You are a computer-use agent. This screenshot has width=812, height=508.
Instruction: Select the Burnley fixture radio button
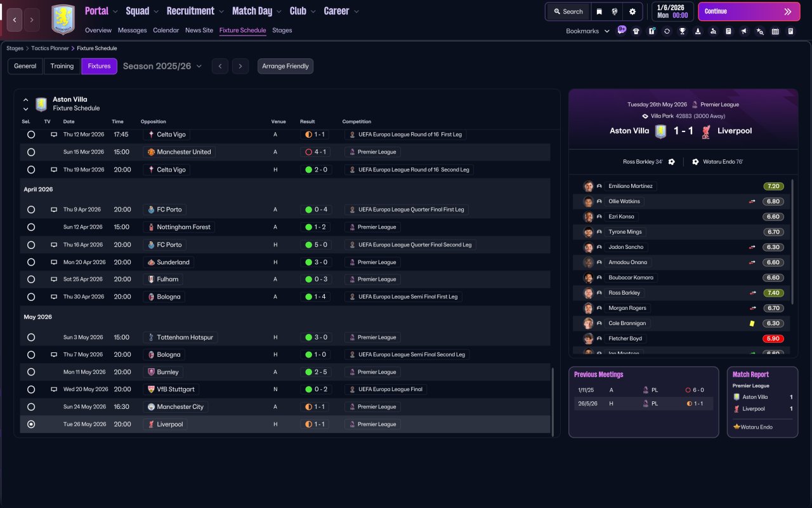[x=31, y=372]
